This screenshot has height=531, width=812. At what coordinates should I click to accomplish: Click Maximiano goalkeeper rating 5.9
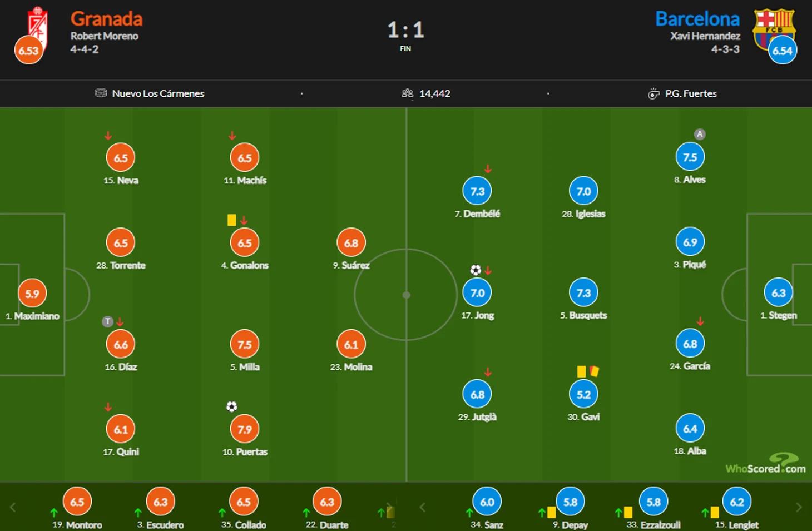[x=32, y=294]
